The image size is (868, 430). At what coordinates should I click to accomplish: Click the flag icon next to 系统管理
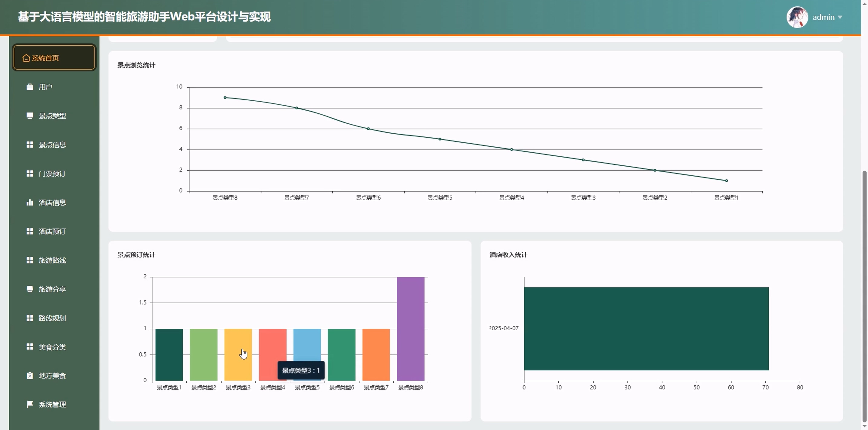coord(30,404)
